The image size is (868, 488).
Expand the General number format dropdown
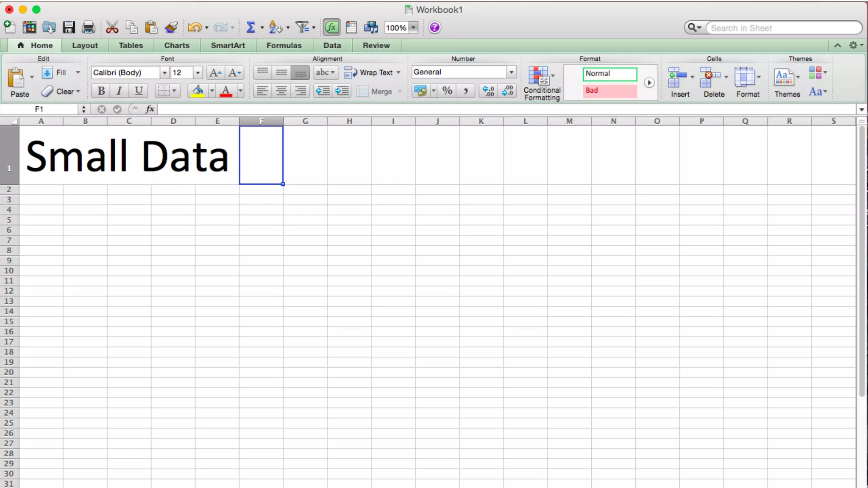[x=511, y=72]
